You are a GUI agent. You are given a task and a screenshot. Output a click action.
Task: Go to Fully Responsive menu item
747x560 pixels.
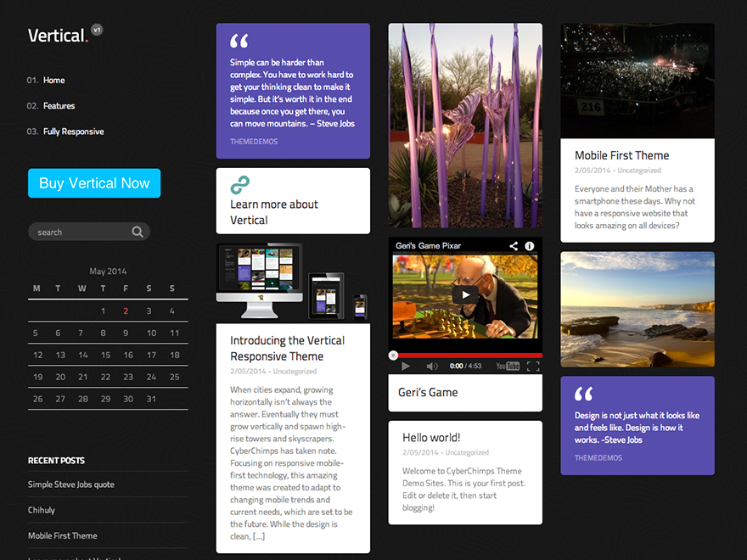pyautogui.click(x=74, y=132)
